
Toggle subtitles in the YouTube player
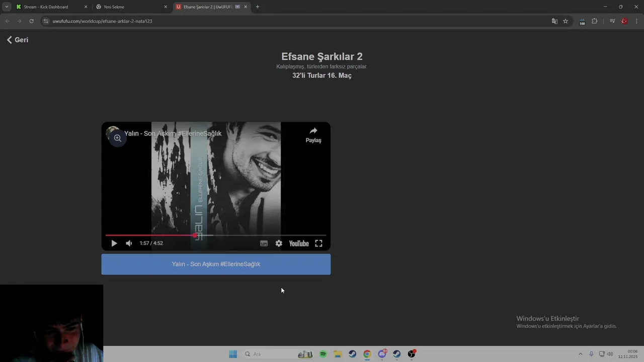tap(264, 243)
